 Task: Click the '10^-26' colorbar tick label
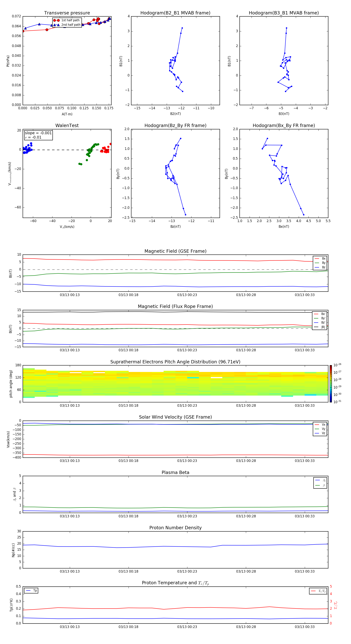click(x=337, y=365)
